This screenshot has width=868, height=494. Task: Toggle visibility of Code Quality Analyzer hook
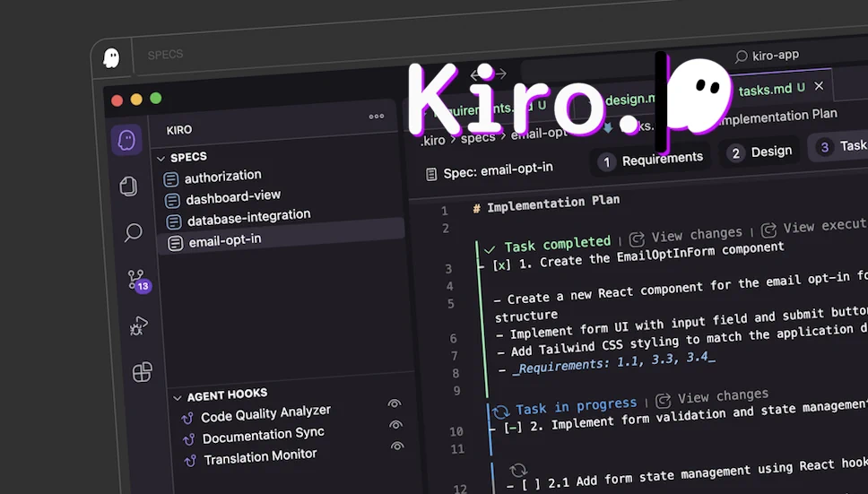[x=395, y=403]
